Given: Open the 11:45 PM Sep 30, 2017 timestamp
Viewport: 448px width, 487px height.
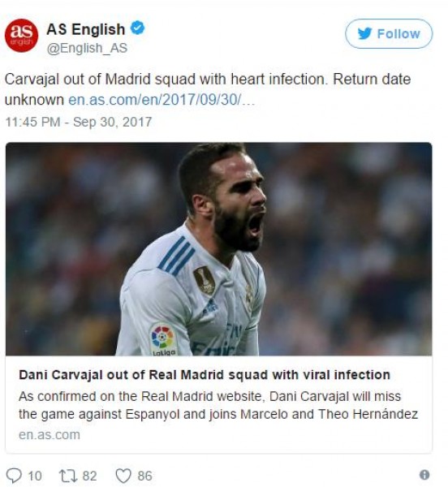Looking at the screenshot, I should click(79, 122).
